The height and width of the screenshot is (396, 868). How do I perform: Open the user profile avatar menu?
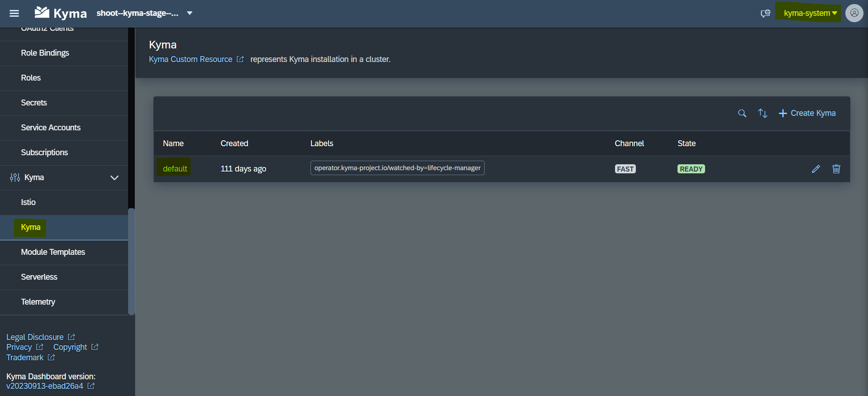click(854, 13)
